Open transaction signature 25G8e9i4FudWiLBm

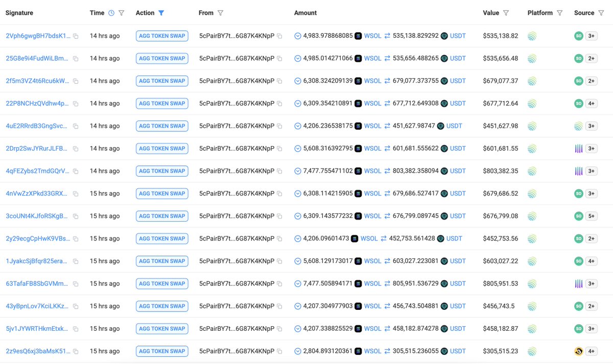(x=38, y=58)
